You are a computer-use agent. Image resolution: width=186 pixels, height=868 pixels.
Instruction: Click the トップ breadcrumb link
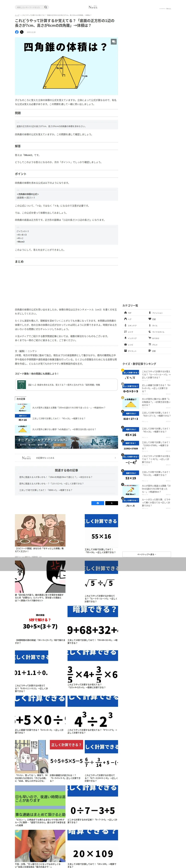(x=17, y=15)
